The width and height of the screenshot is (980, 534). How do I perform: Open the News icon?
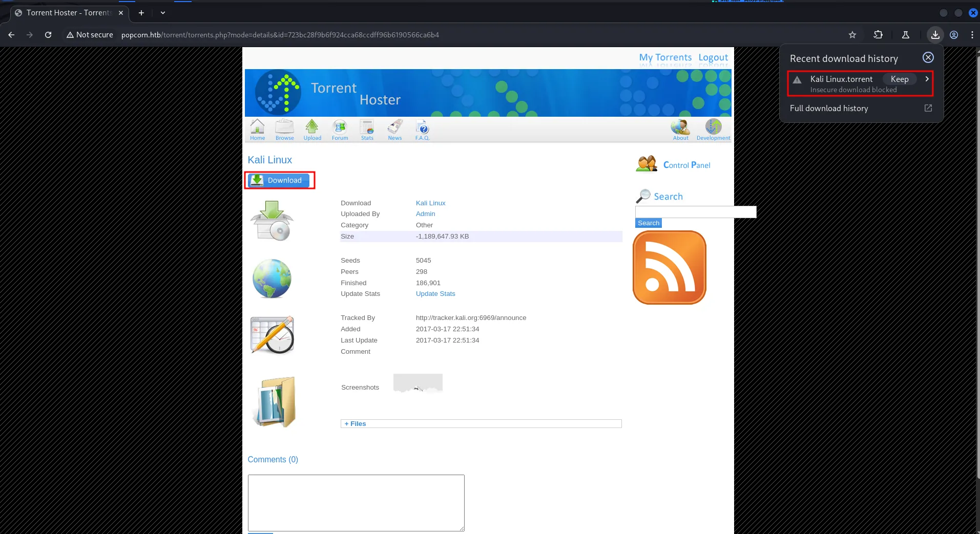(395, 130)
